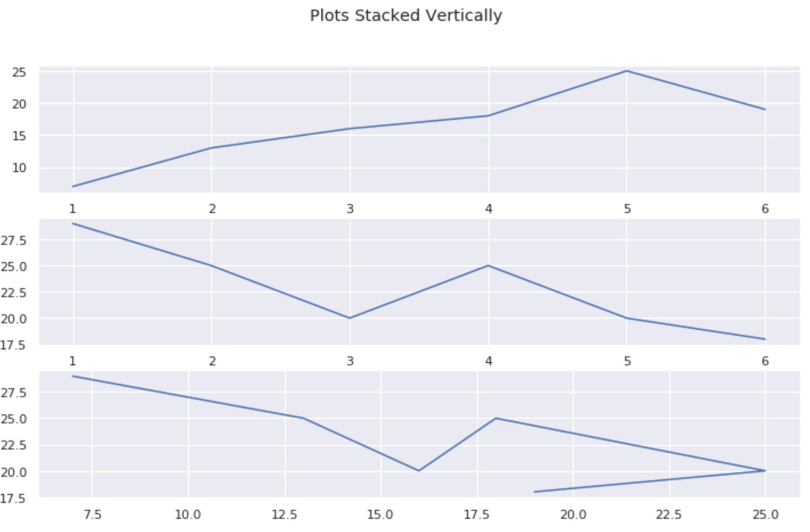This screenshot has width=810, height=532.
Task: Click the top plot's y-axis label 15
Action: point(19,136)
